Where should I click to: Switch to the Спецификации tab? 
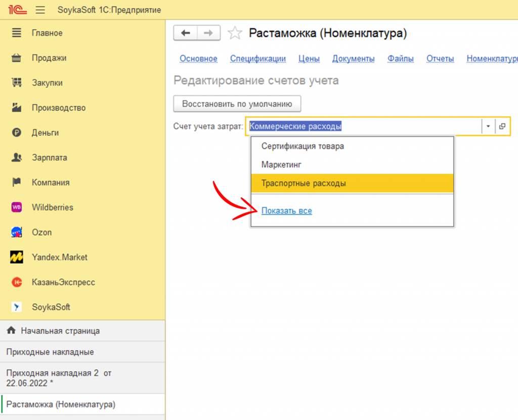(258, 59)
